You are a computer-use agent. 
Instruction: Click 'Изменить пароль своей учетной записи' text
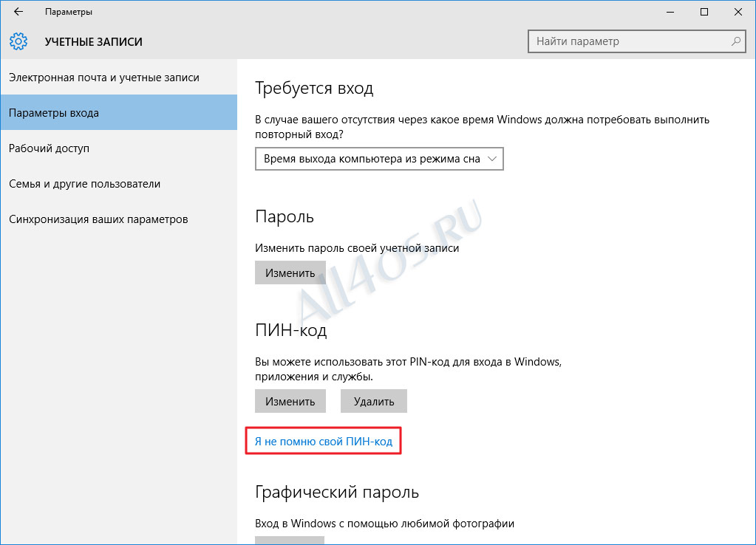point(357,248)
